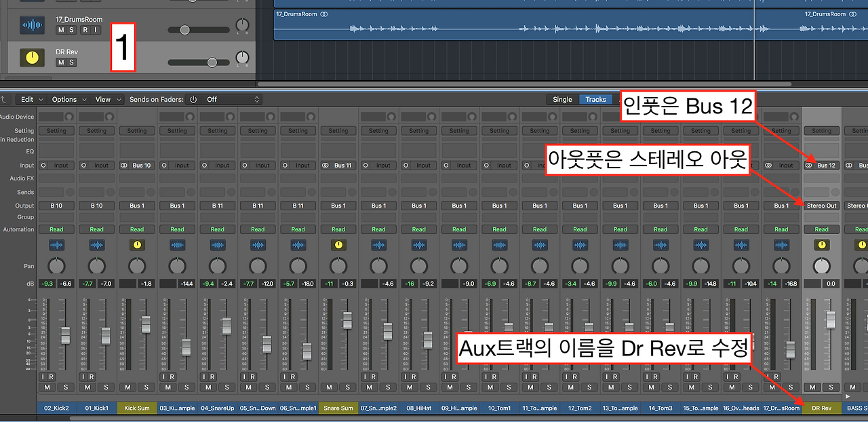Click the Setting button on 08_HiHat strip
Screen dimensions: 868x422
point(419,131)
